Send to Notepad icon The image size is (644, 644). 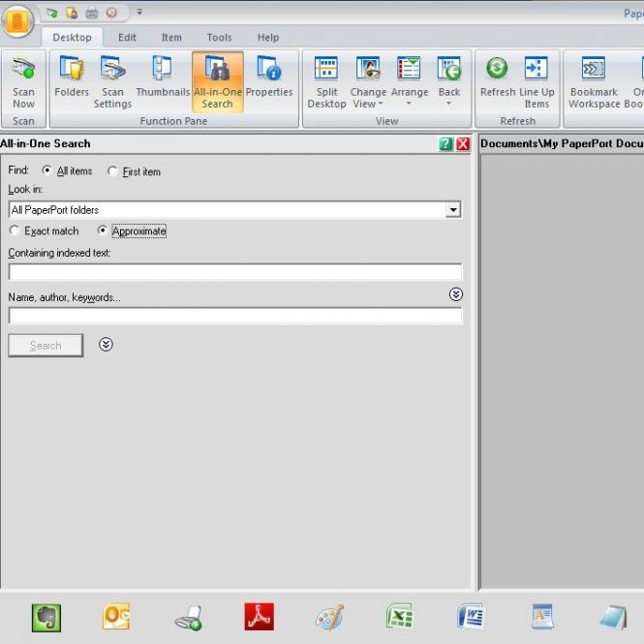coord(613,617)
